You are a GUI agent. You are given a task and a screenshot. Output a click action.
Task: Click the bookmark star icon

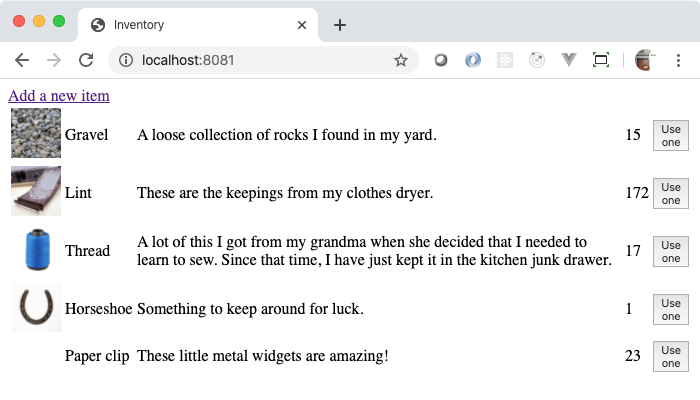[x=401, y=60]
